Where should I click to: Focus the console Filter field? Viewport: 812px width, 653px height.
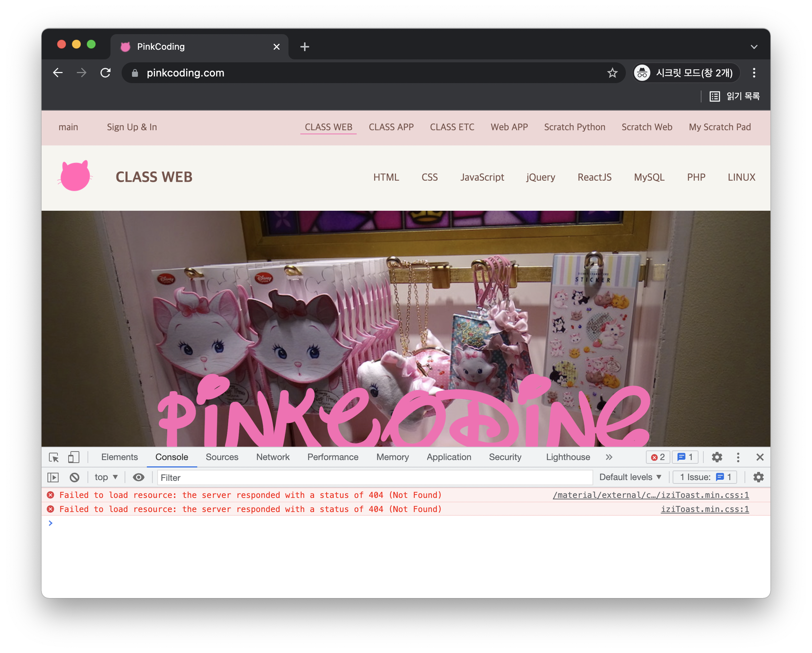pyautogui.click(x=375, y=478)
